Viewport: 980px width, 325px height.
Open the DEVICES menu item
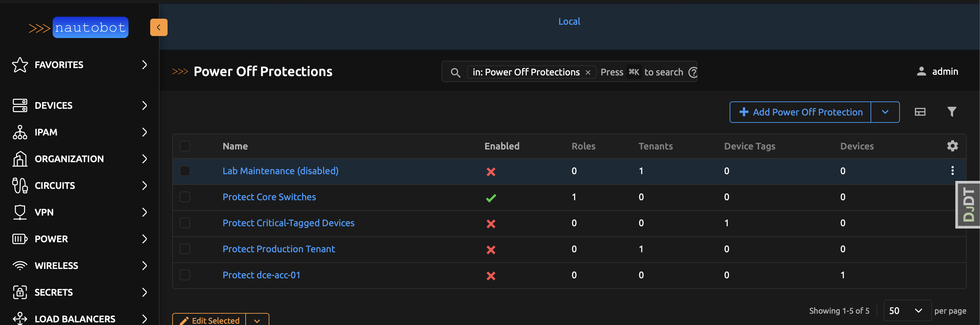(79, 105)
